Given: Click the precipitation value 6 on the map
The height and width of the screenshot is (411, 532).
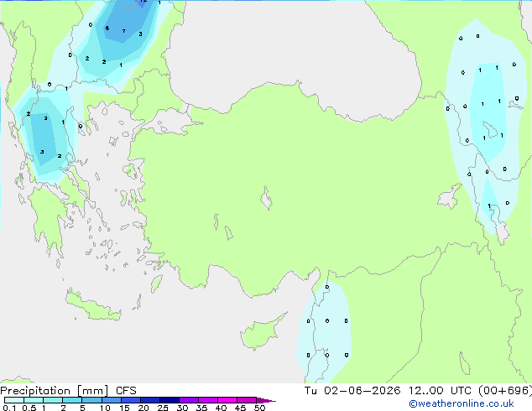Looking at the screenshot, I should click(107, 29).
